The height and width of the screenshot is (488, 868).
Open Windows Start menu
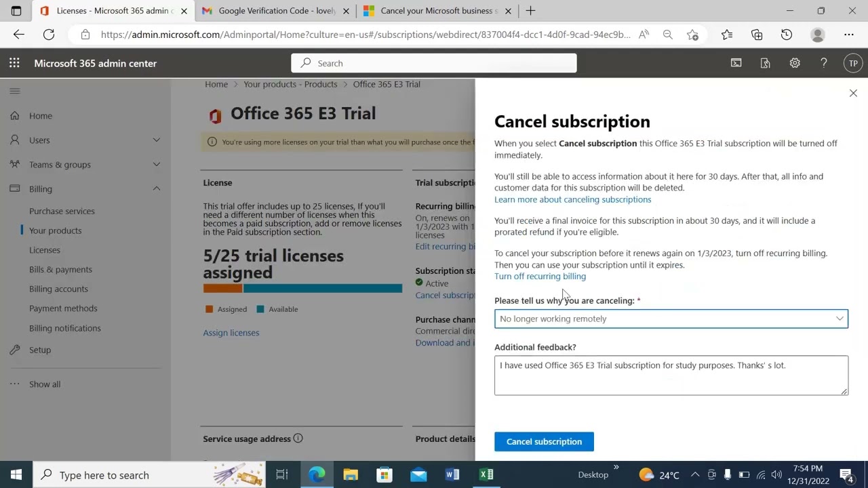click(x=16, y=474)
